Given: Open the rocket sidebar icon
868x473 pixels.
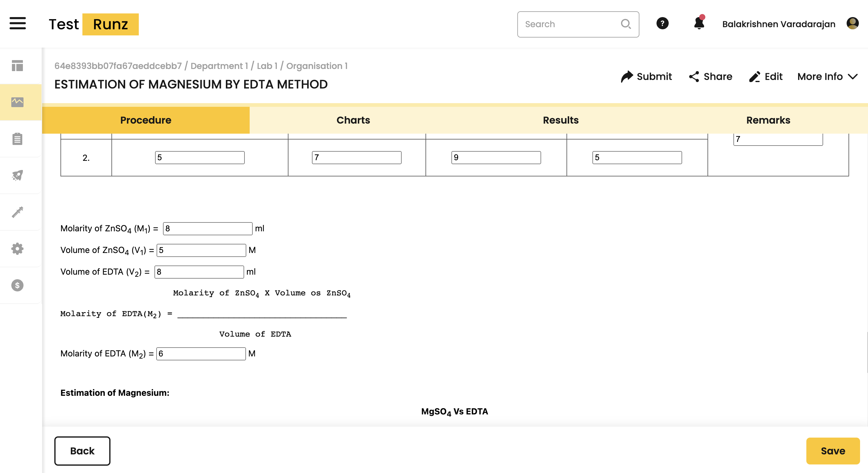Looking at the screenshot, I should tap(17, 175).
